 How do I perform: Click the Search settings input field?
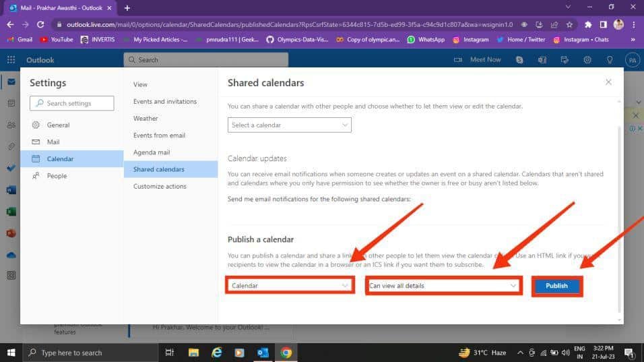[x=72, y=103]
